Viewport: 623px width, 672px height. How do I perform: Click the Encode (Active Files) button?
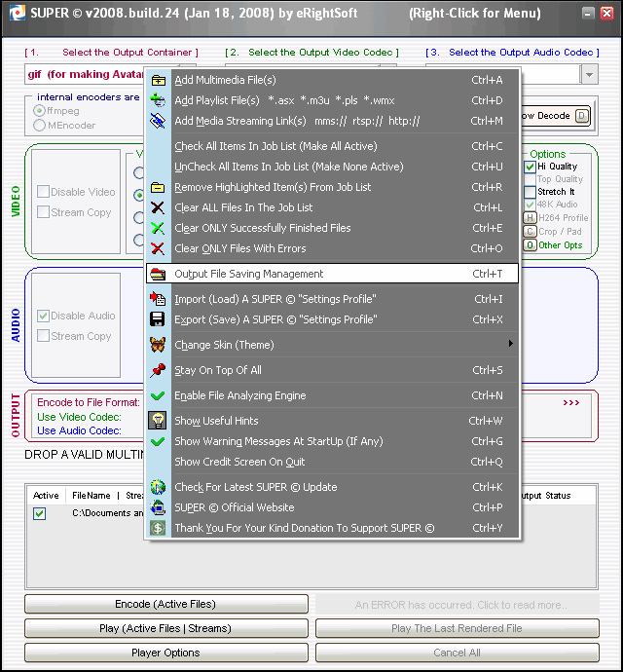click(x=166, y=604)
